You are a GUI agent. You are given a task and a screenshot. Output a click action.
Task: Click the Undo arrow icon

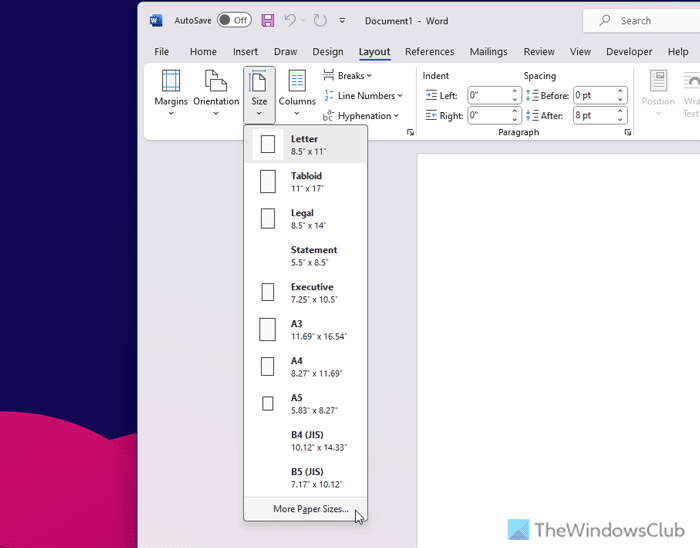click(x=290, y=20)
